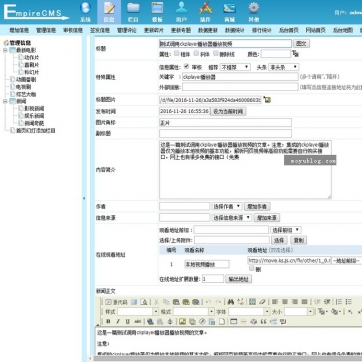This screenshot has height=362, width=362.
Task: Click the 设为当前时间 button
Action: [x=228, y=111]
